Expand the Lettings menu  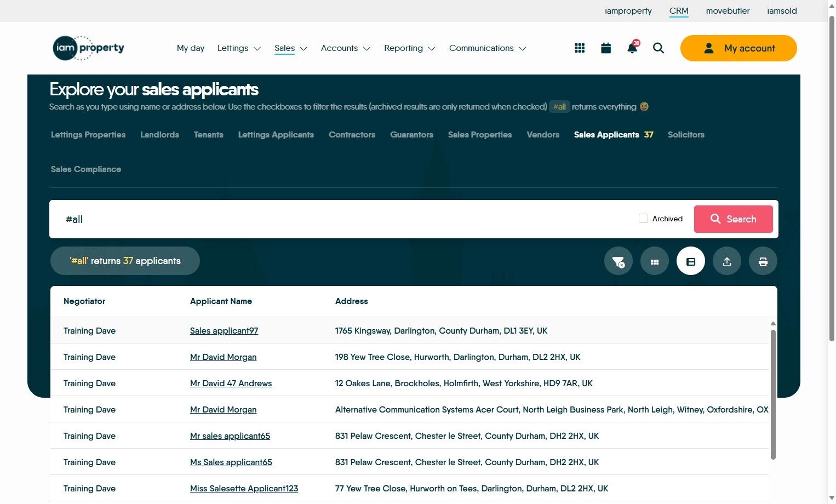(239, 48)
